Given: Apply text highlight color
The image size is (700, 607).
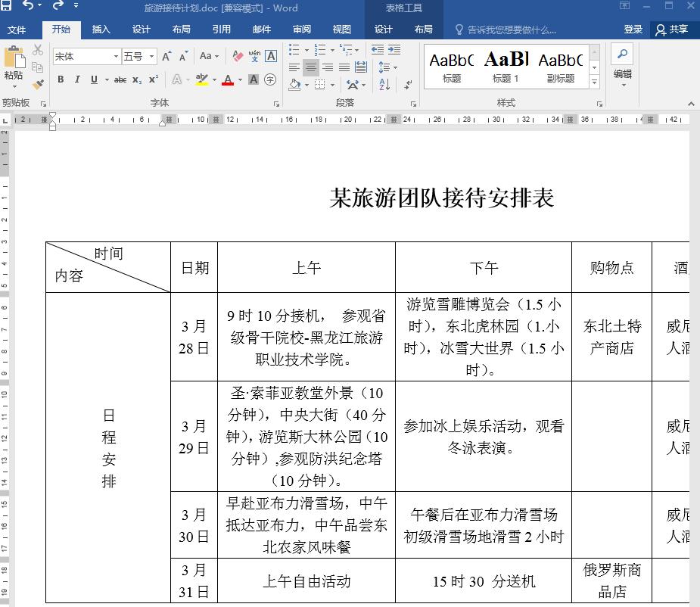Looking at the screenshot, I should (x=201, y=80).
